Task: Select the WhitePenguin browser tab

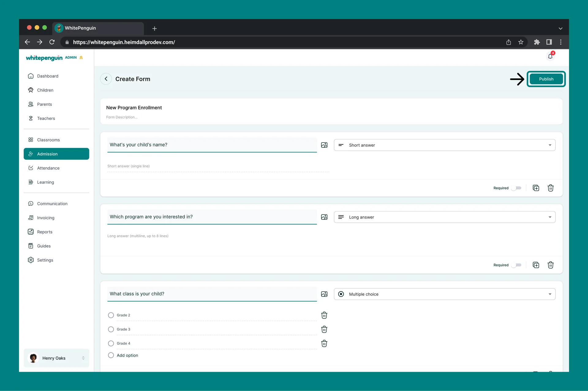Action: (x=98, y=28)
